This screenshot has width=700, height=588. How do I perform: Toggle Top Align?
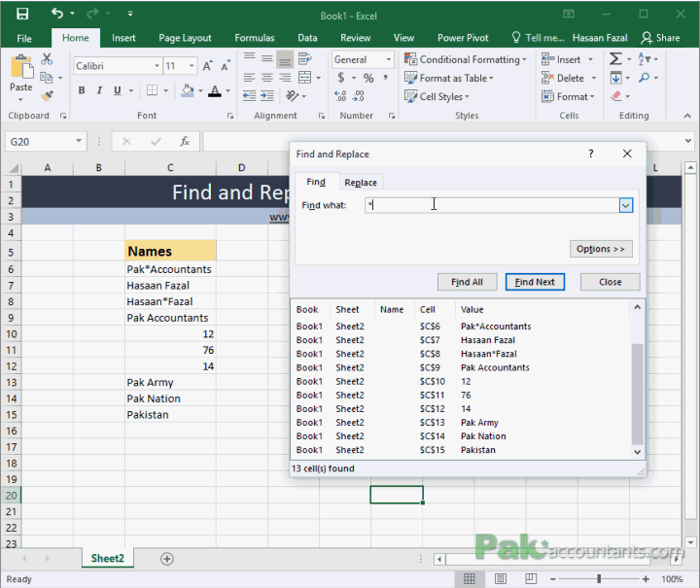coord(249,58)
